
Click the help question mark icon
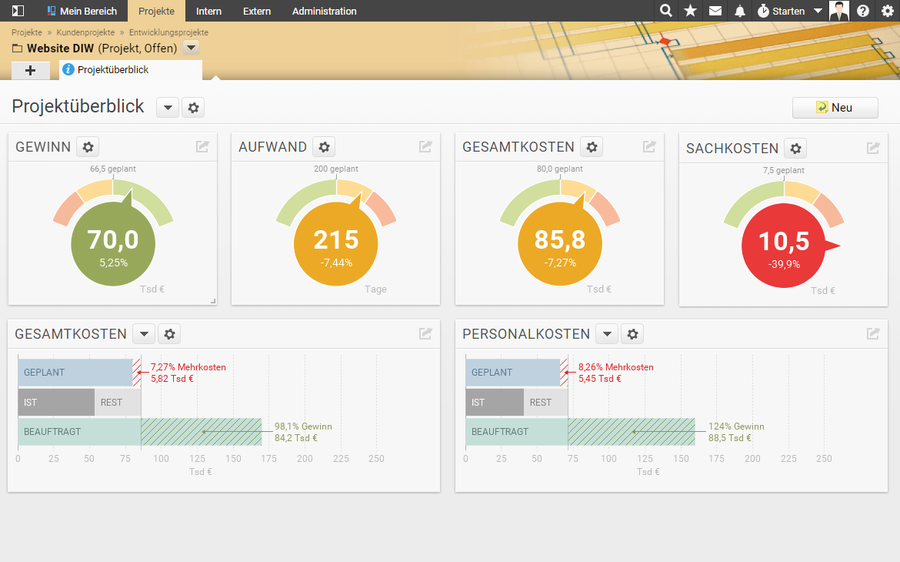click(863, 11)
